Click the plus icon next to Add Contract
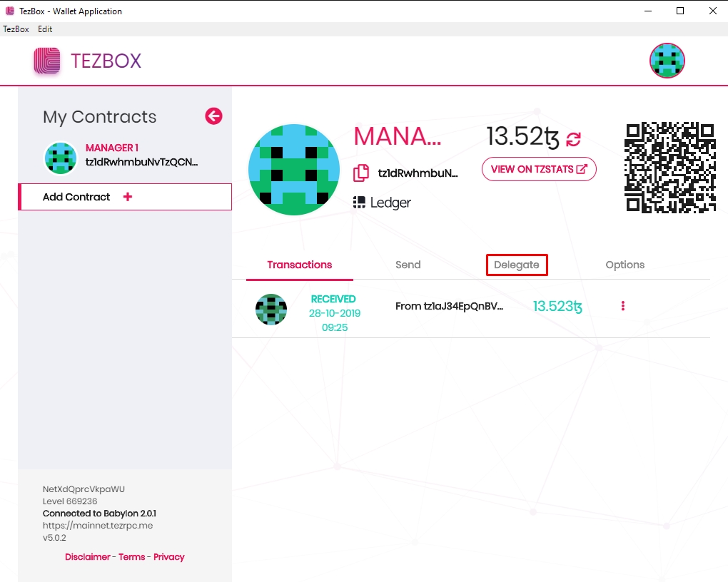Screen dimensions: 728x582 tap(128, 197)
